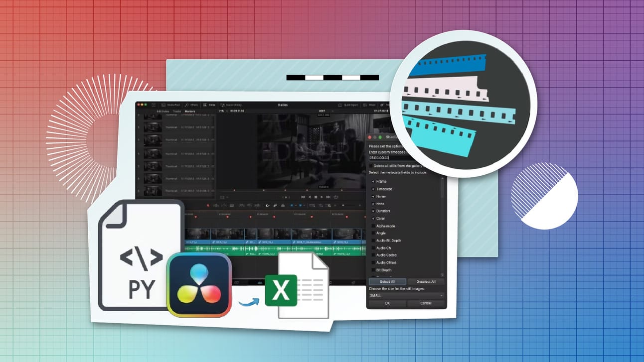This screenshot has height=362, width=644.
Task: Click Cancel in the script dialog
Action: pyautogui.click(x=426, y=303)
